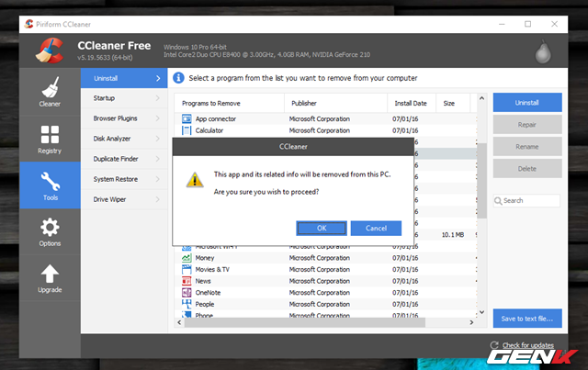Viewport: 588px width, 370px height.
Task: Open Browser Plugins submenu chevron
Action: click(157, 118)
